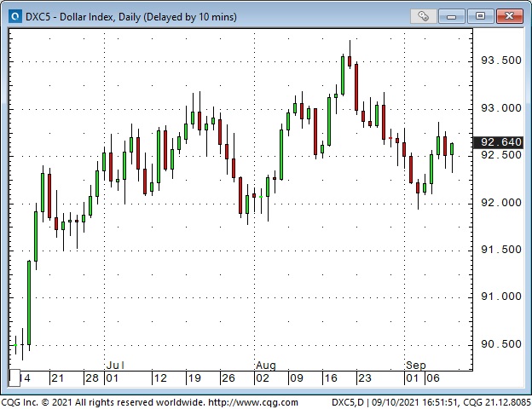Click the 93.500 price scale label

point(501,60)
